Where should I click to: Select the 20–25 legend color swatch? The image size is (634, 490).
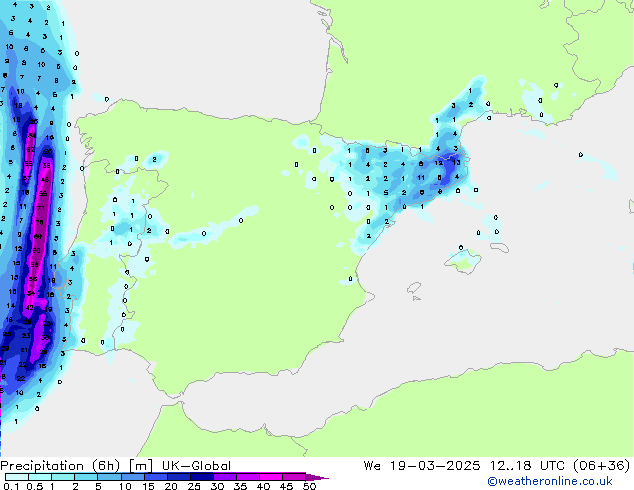click(178, 477)
